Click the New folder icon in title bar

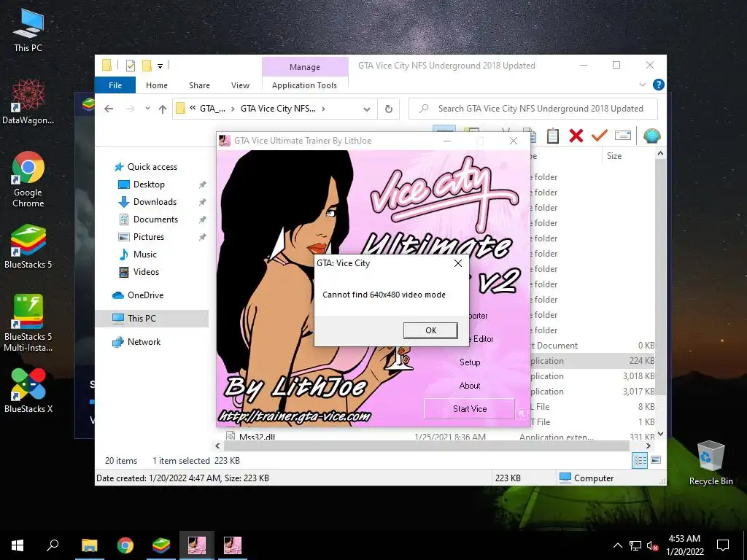[147, 66]
